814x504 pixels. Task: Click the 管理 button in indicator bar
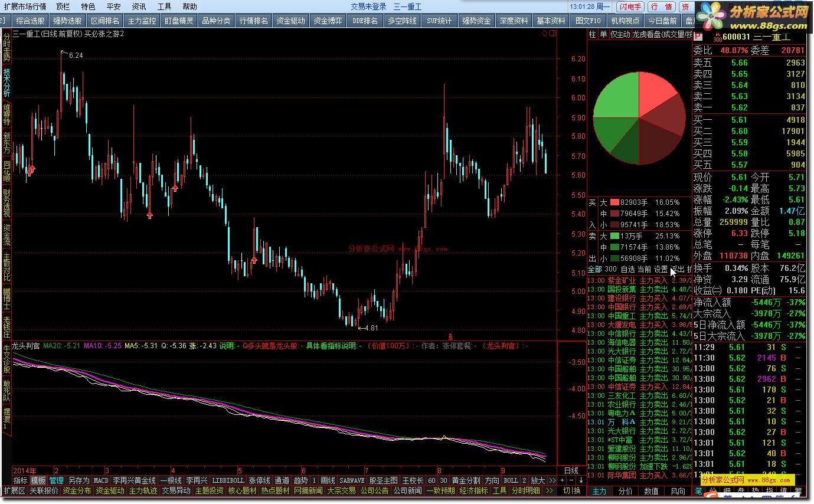pyautogui.click(x=56, y=480)
